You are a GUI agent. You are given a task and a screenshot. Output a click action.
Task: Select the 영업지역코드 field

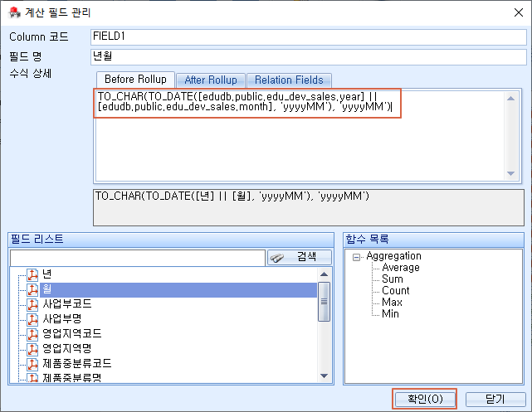point(71,334)
